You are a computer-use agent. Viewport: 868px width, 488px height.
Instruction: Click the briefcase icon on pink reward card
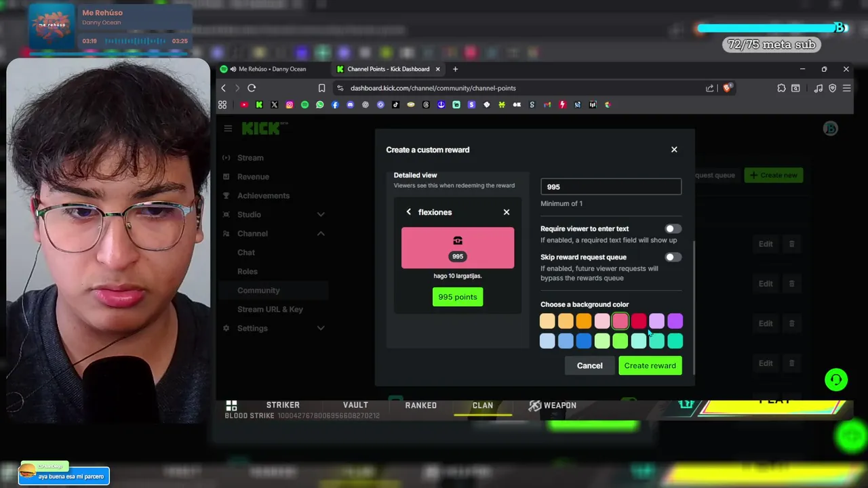point(458,241)
